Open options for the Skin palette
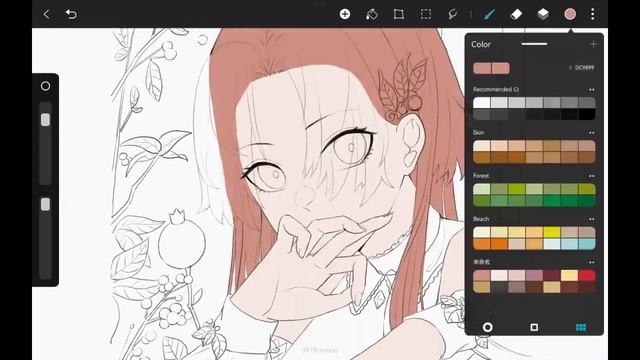 pos(591,133)
